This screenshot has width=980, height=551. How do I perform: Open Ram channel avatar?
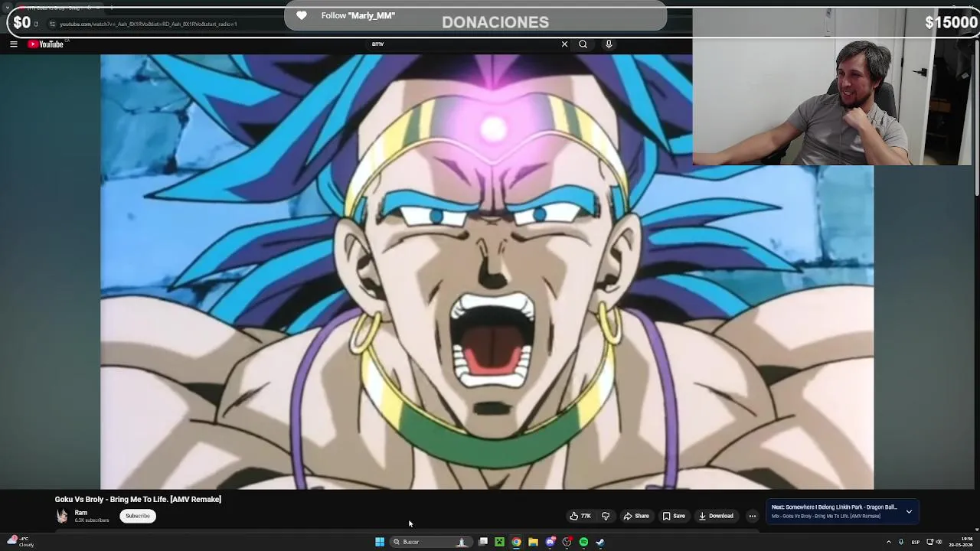click(62, 516)
